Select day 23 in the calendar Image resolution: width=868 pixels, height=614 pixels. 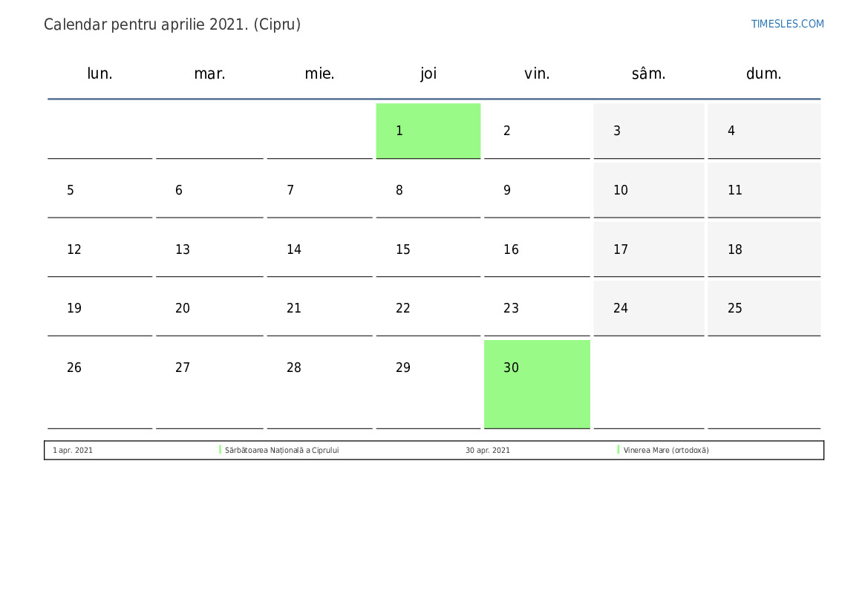[537, 308]
